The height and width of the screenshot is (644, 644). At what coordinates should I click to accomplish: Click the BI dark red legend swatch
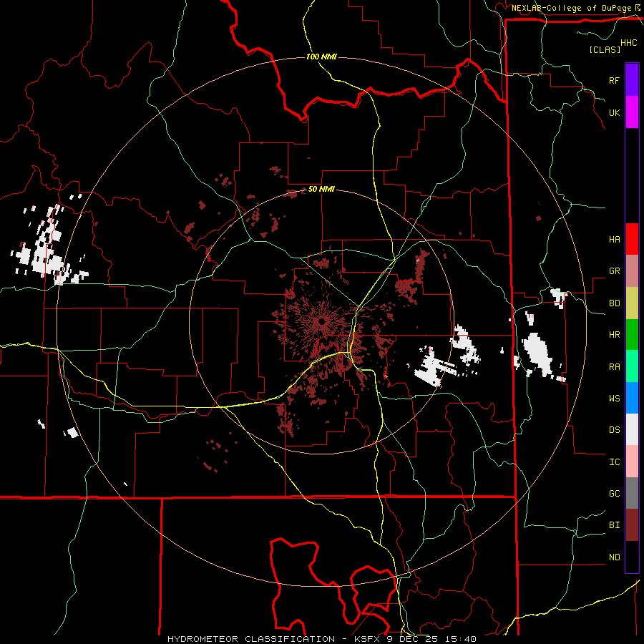pyautogui.click(x=632, y=525)
